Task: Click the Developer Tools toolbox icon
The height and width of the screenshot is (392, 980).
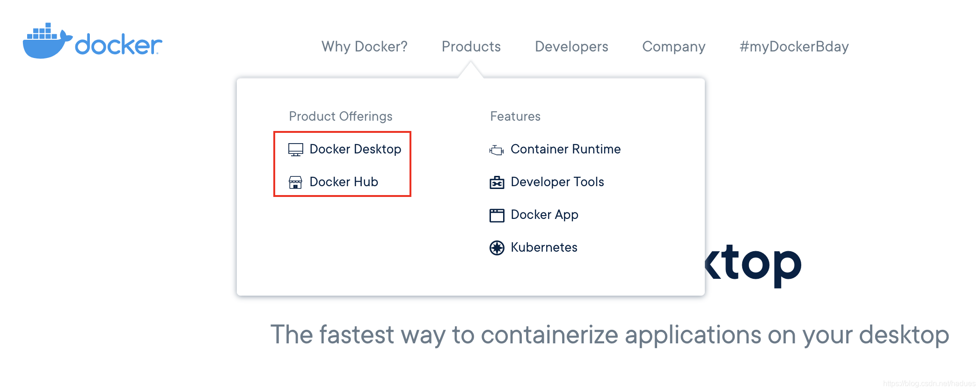Action: click(497, 182)
